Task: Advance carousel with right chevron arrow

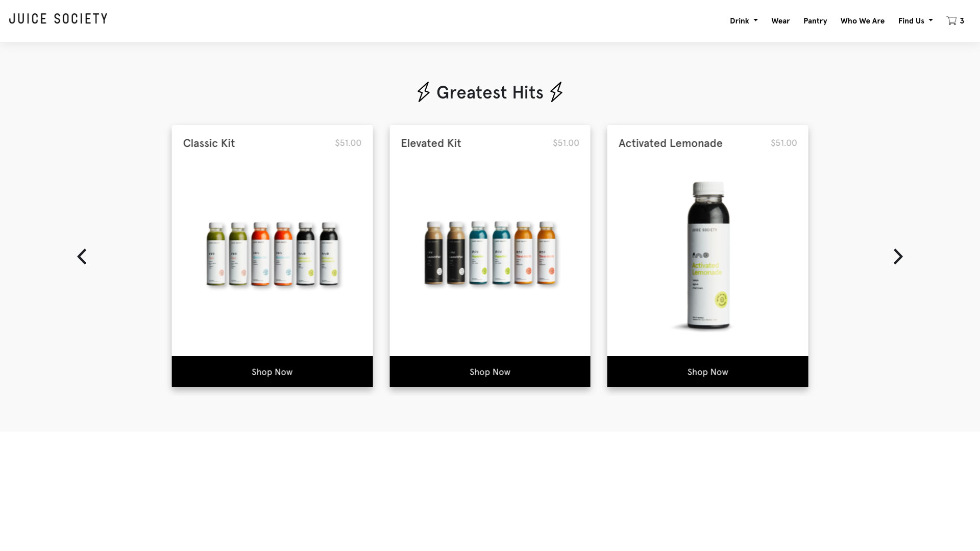Action: point(898,256)
